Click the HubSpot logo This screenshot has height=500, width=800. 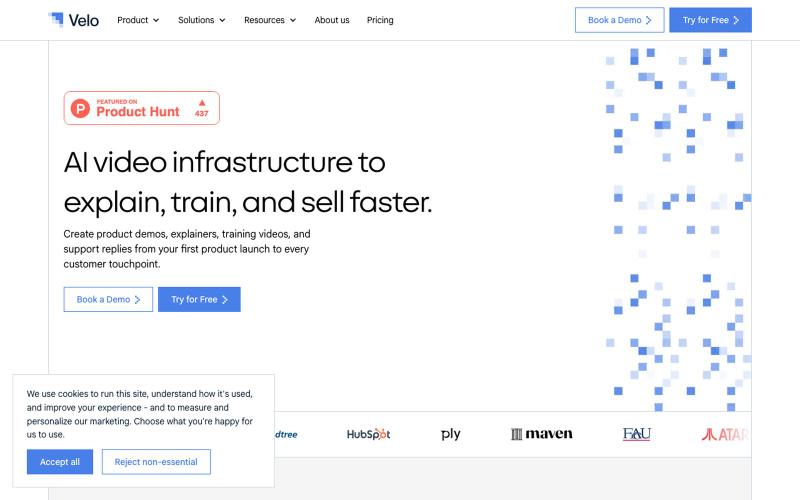point(368,434)
